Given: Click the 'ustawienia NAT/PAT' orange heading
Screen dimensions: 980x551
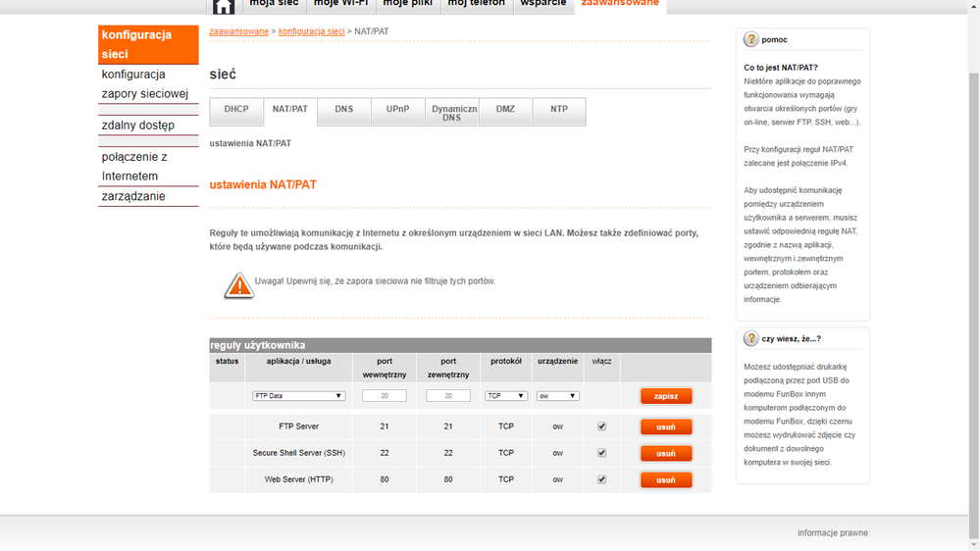Looking at the screenshot, I should (x=263, y=185).
